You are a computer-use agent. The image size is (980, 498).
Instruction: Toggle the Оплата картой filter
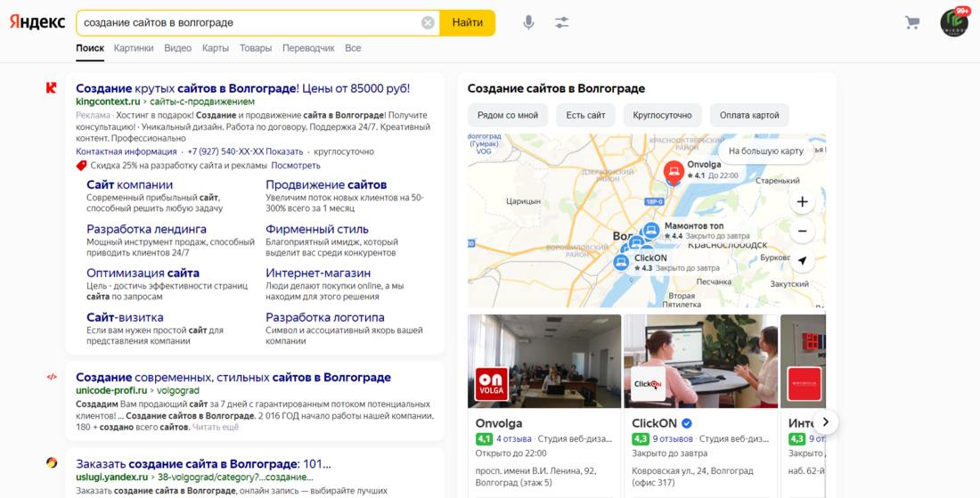tap(749, 116)
